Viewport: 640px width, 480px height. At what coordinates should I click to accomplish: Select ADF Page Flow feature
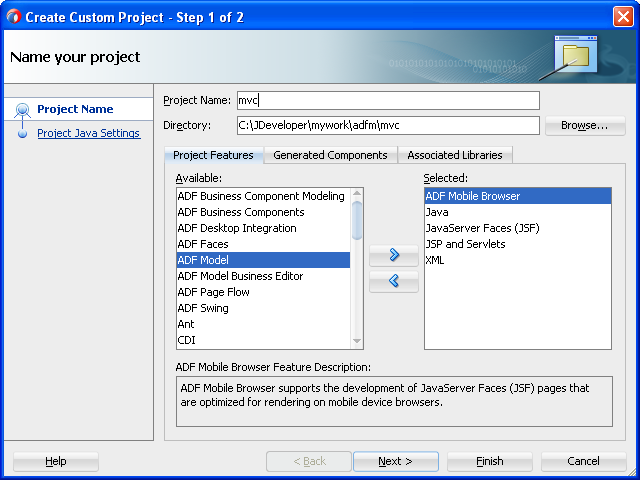tap(263, 292)
